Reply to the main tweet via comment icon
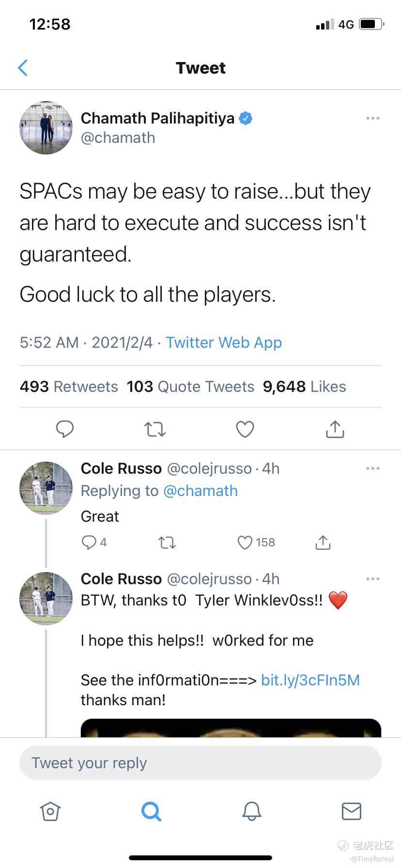The height and width of the screenshot is (868, 401). point(65,429)
